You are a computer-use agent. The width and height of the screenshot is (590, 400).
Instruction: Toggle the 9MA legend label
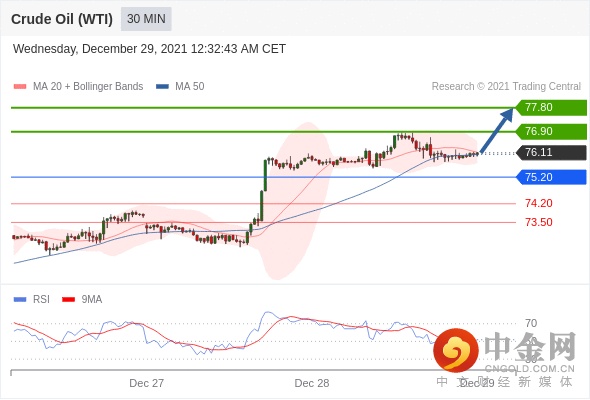[92, 300]
